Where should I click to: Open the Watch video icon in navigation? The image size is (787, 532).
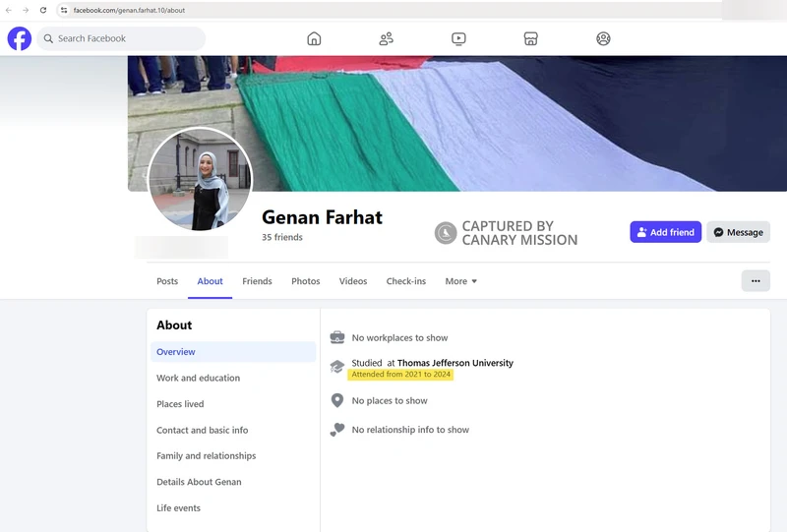click(458, 38)
